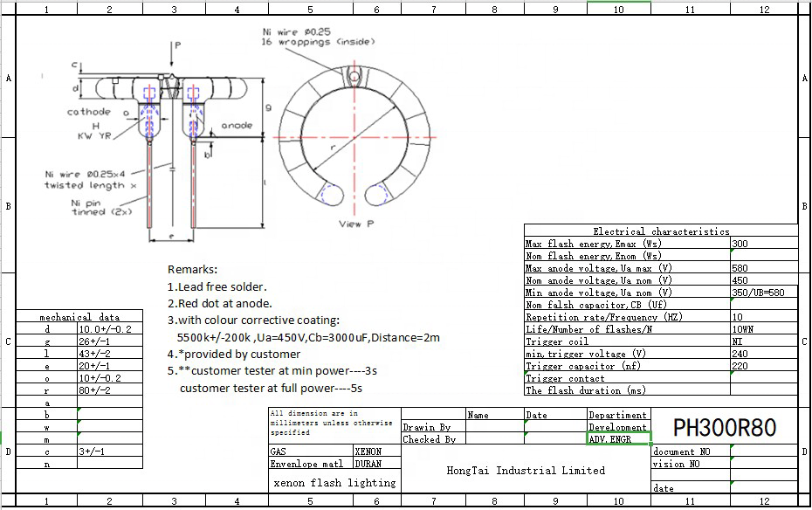812x510 pixels.
Task: Select the Max flash energy value 300 cell
Action: (x=764, y=243)
